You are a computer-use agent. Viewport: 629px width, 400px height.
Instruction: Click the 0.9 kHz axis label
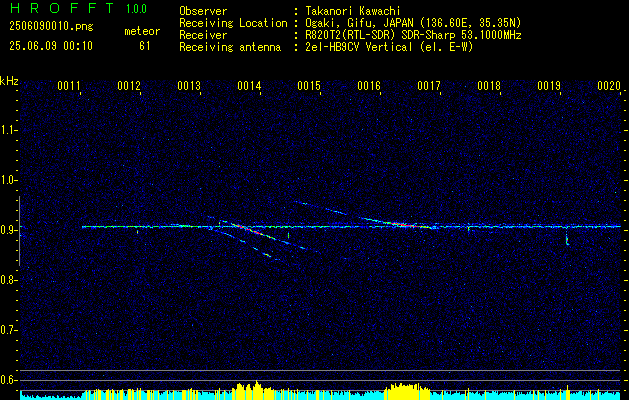[9, 230]
